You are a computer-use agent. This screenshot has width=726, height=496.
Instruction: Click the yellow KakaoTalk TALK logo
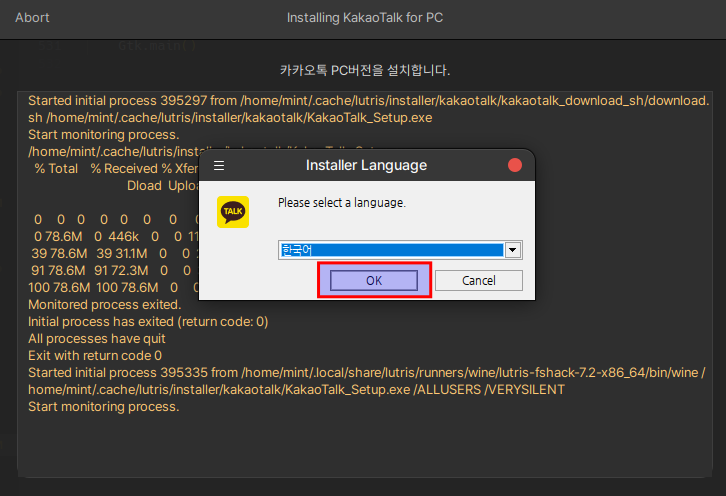[233, 211]
